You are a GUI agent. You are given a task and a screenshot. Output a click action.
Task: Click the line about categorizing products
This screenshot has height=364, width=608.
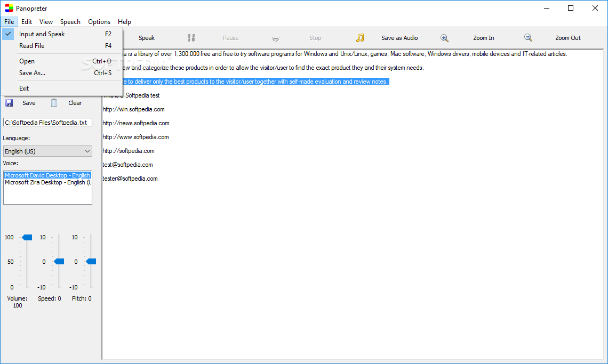274,68
